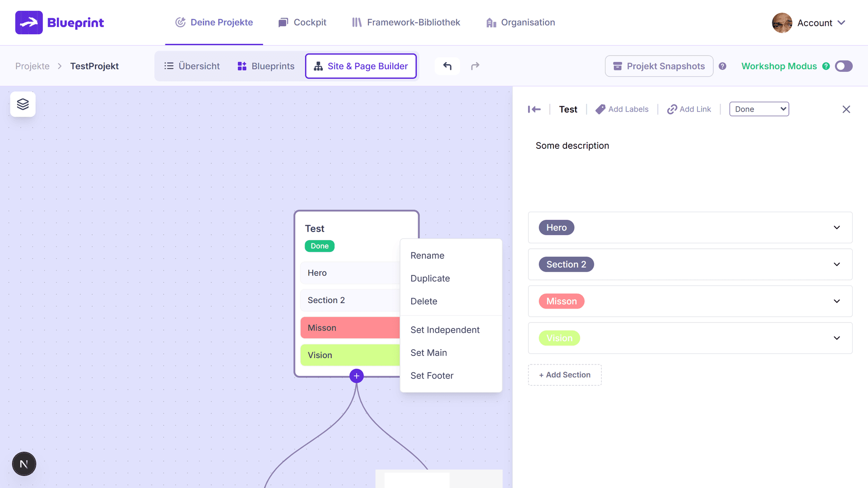868x488 pixels.
Task: Open help icon next to Projekt Snapshots
Action: tap(722, 66)
